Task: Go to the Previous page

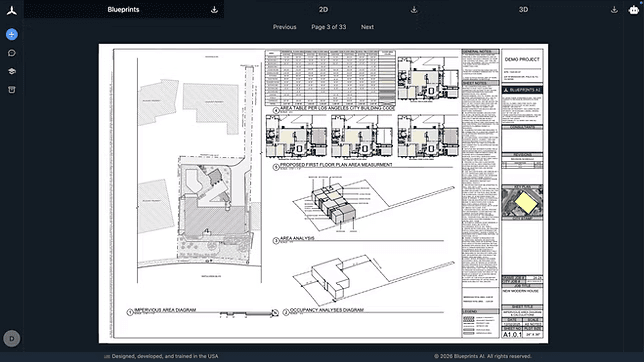Action: click(x=285, y=27)
